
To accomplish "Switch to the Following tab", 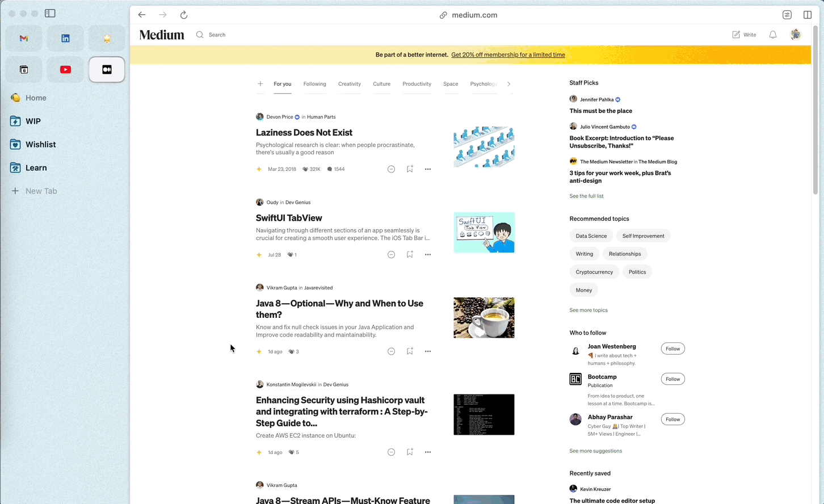I will pos(314,84).
